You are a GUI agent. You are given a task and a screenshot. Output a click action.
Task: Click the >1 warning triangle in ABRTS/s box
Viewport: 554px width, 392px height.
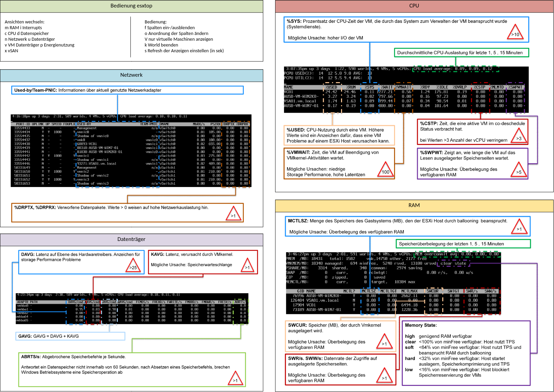point(235,378)
